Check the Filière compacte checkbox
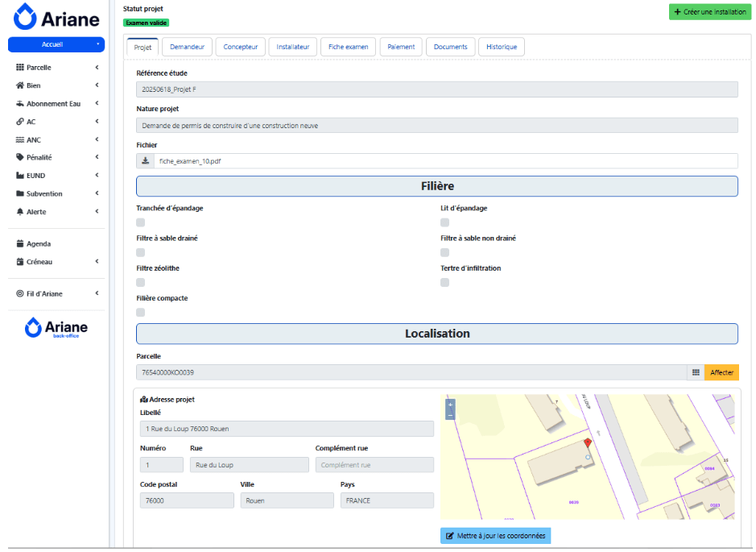Viewport: 756px width, 552px height. point(141,312)
